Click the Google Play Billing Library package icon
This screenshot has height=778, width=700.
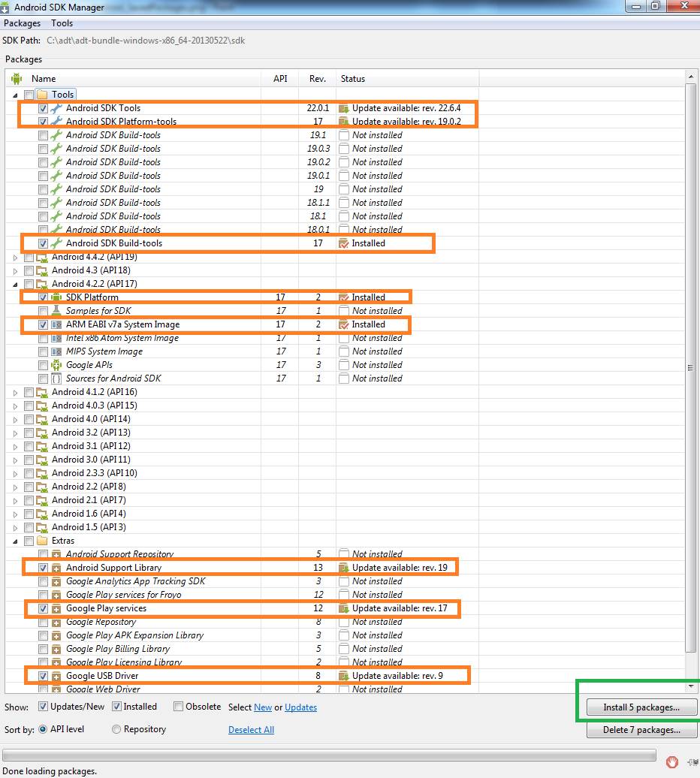click(56, 649)
